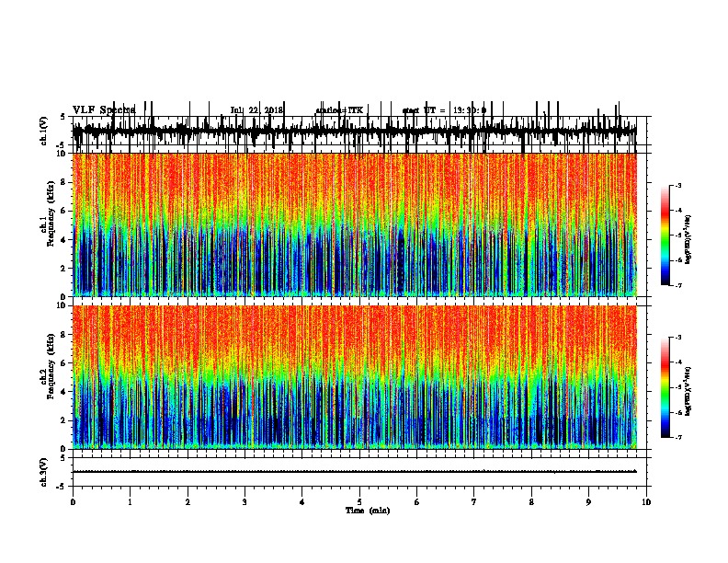The width and height of the screenshot is (728, 563).
Task: Click the ch.2 spectrogram color scale bar
Action: (x=665, y=387)
